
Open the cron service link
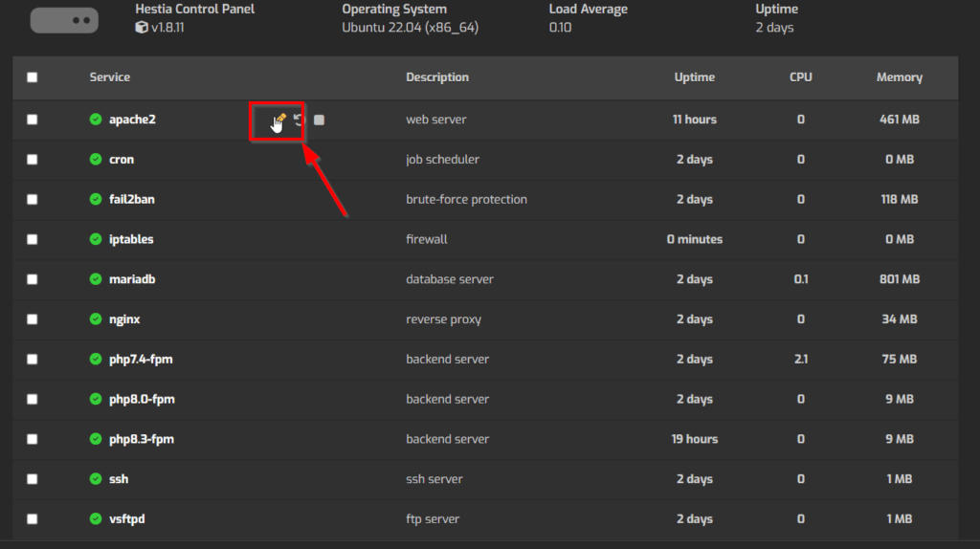[122, 160]
